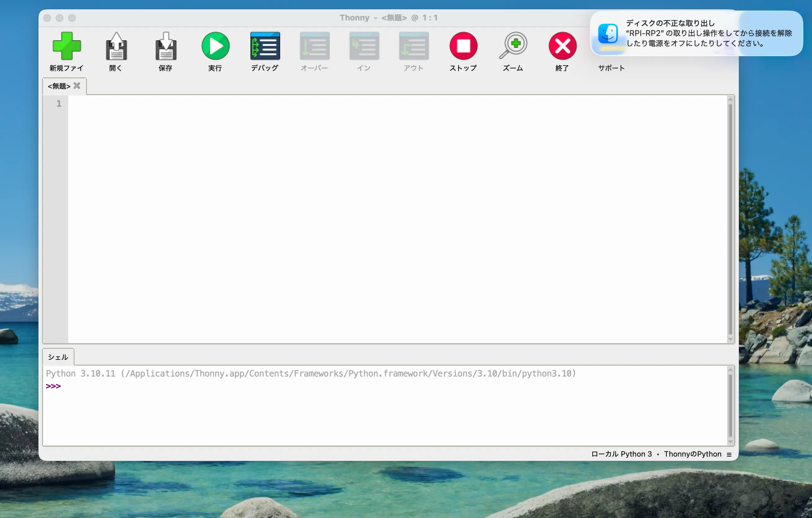Start debugging with デバッグ icon
This screenshot has height=518, width=812.
tap(265, 46)
